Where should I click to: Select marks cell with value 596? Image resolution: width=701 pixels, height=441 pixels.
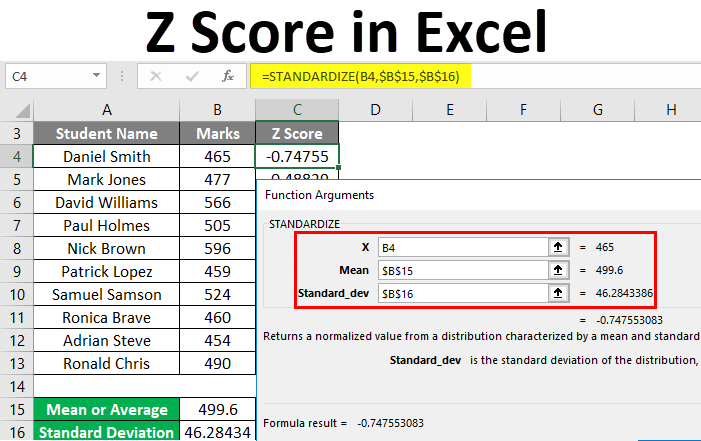[217, 249]
